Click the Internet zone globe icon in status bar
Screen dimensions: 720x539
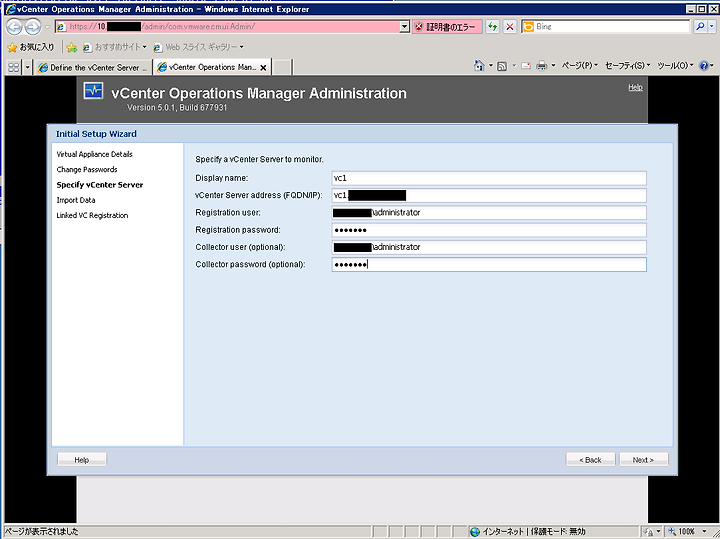point(475,532)
